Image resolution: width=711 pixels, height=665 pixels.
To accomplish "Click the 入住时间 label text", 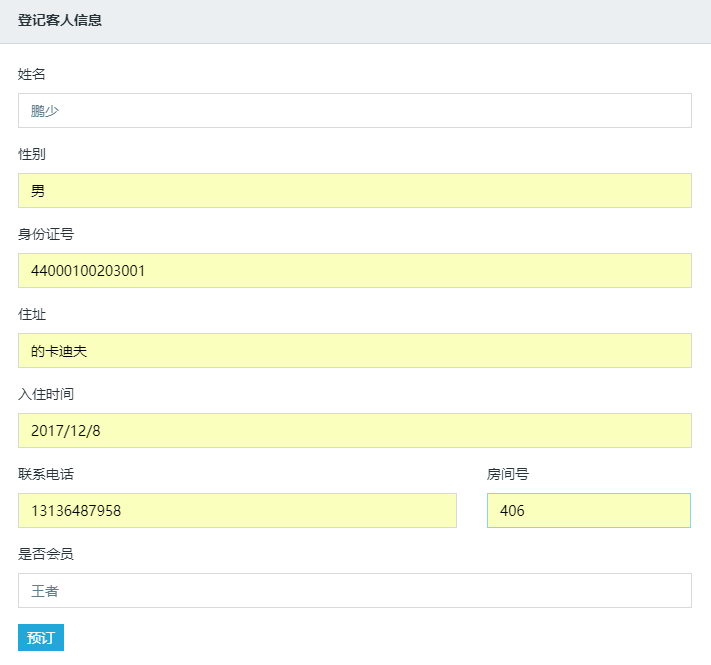I will [x=46, y=394].
